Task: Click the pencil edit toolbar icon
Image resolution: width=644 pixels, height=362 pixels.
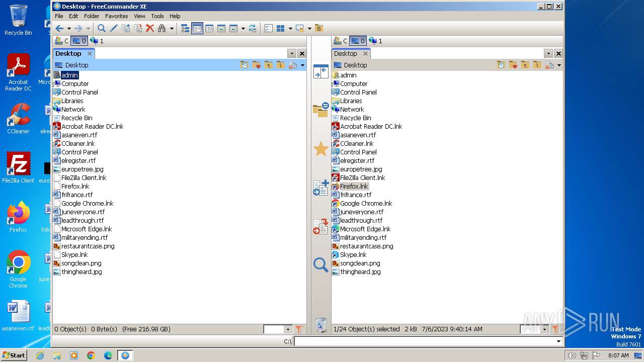Action: [114, 29]
